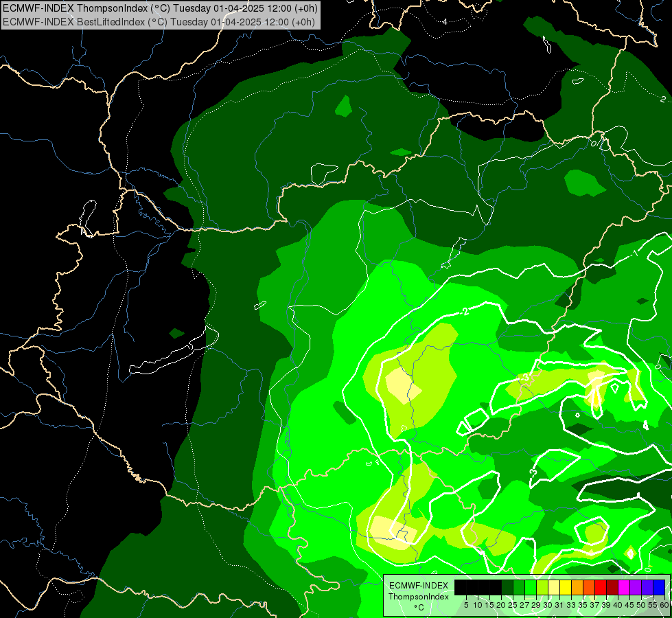This screenshot has width=672, height=618.
Task: Select the medium green 25–27 legend swatch
Action: coord(519,587)
